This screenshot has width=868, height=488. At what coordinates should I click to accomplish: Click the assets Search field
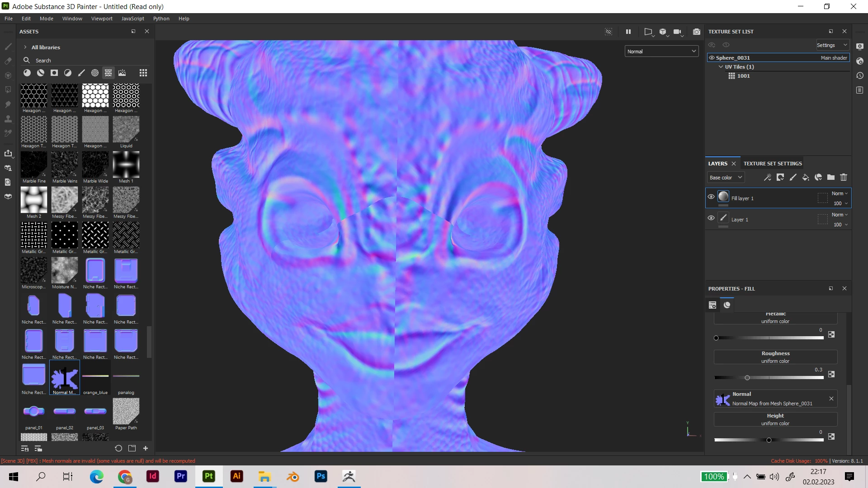pyautogui.click(x=86, y=61)
